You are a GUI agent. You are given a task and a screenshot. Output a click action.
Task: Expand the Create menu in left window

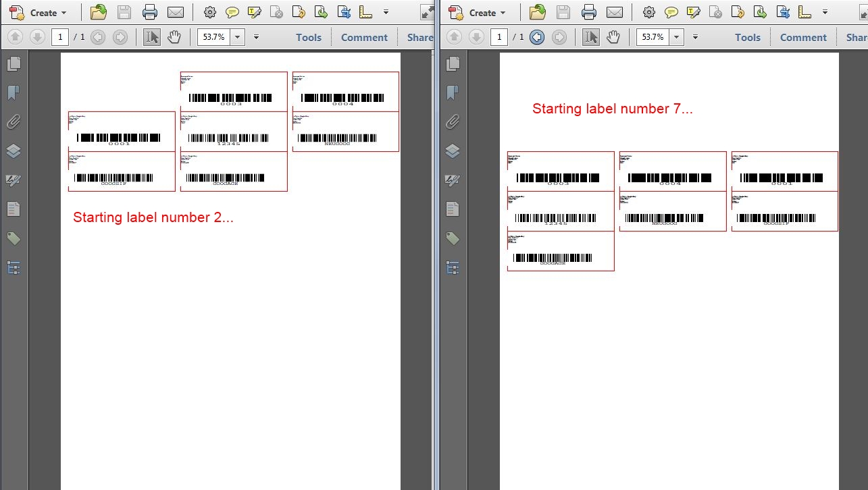coord(41,12)
